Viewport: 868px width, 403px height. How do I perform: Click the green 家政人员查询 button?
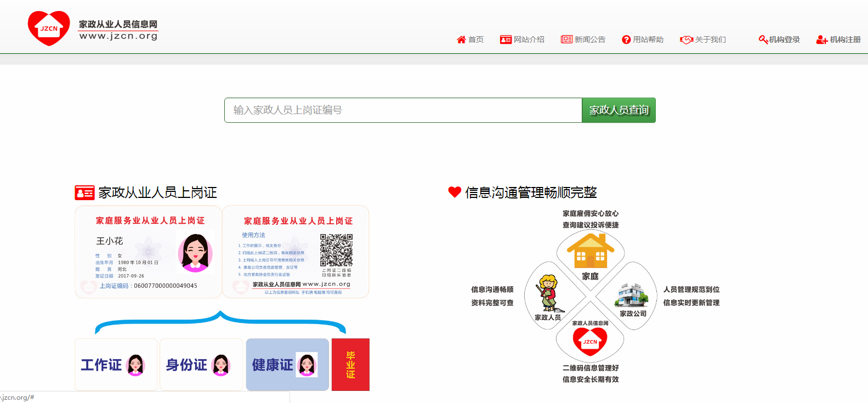coord(619,110)
